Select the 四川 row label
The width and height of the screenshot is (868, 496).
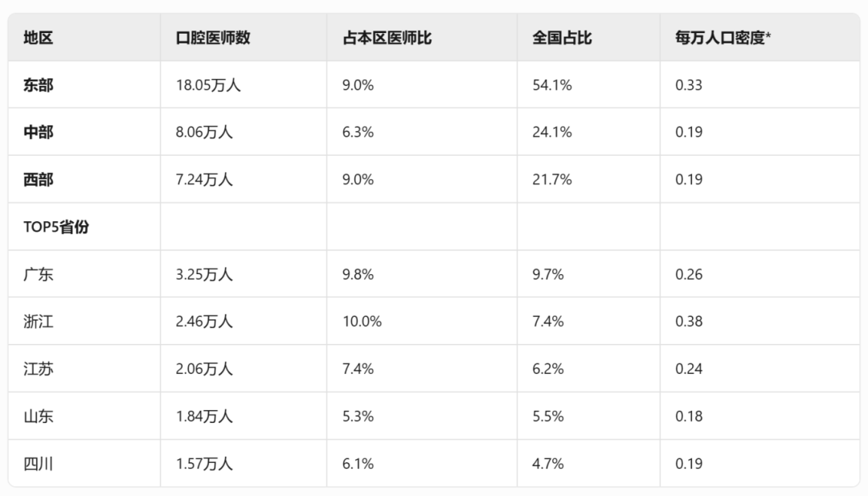(39, 464)
